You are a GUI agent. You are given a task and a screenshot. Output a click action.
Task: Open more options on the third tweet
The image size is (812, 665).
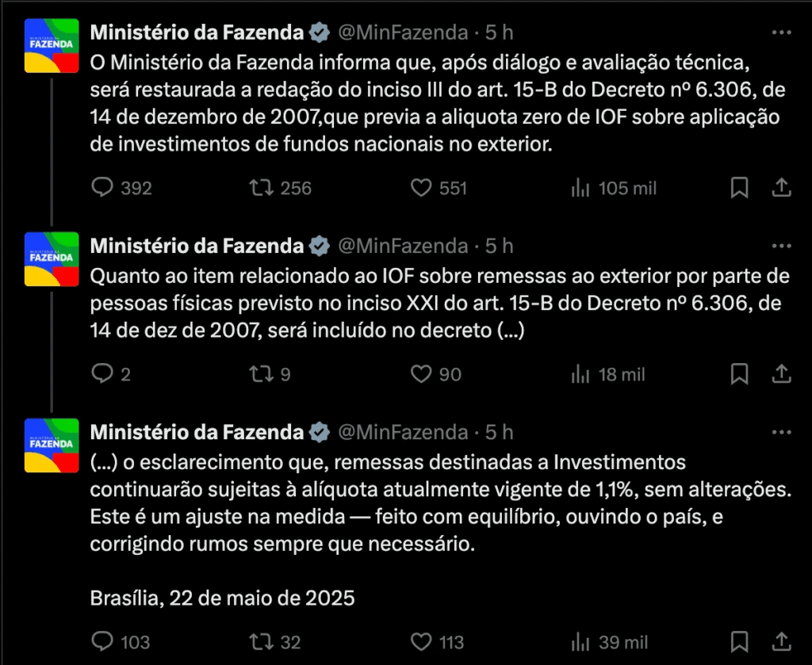[781, 432]
